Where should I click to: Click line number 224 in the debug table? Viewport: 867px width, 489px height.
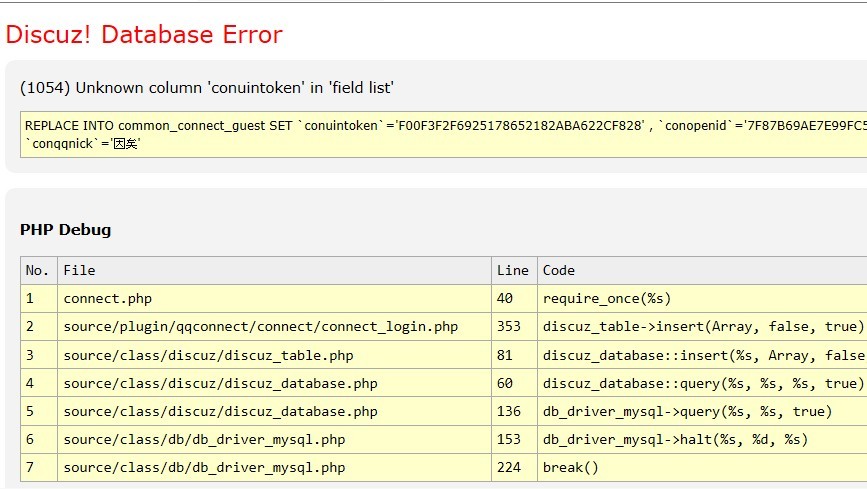[510, 467]
